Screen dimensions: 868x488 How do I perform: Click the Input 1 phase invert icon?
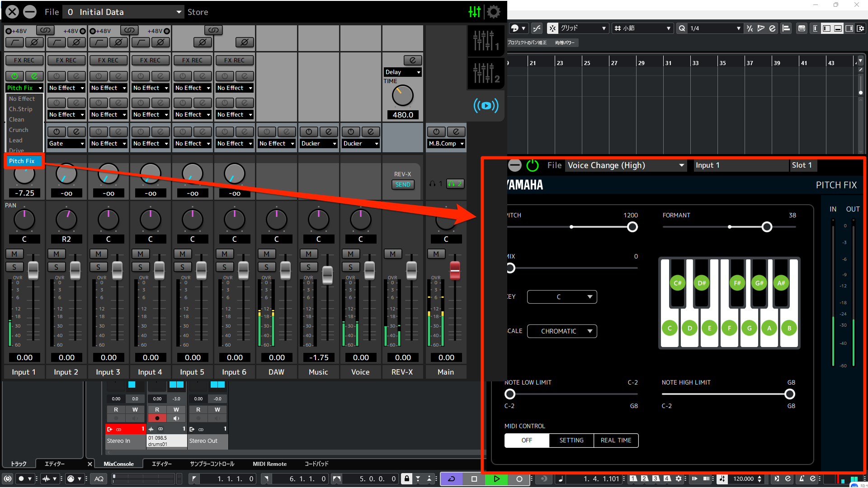point(34,42)
